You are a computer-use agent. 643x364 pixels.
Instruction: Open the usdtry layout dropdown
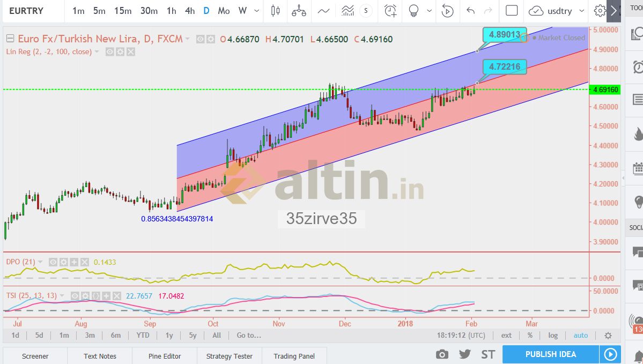552,11
